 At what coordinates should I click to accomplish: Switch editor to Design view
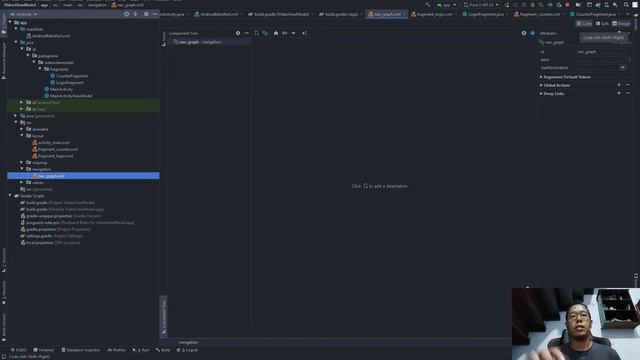(x=621, y=24)
